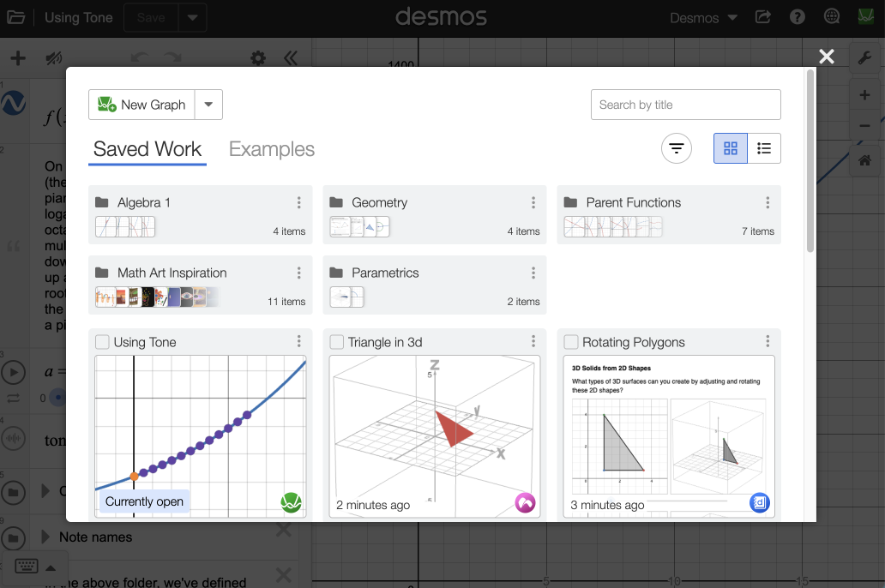Viewport: 885px width, 588px height.
Task: Open the help question mark icon
Action: click(x=797, y=17)
